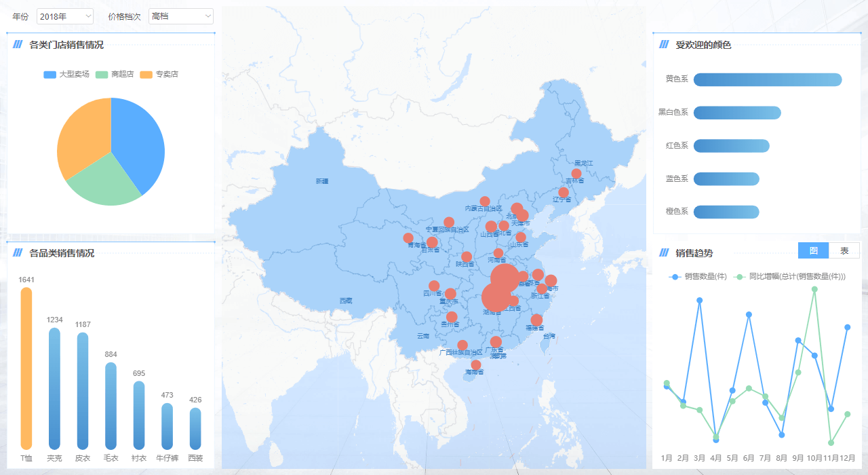Screen dimensions: 868x475
Task: Click the bubble marker on 海南省
Action: (476, 365)
